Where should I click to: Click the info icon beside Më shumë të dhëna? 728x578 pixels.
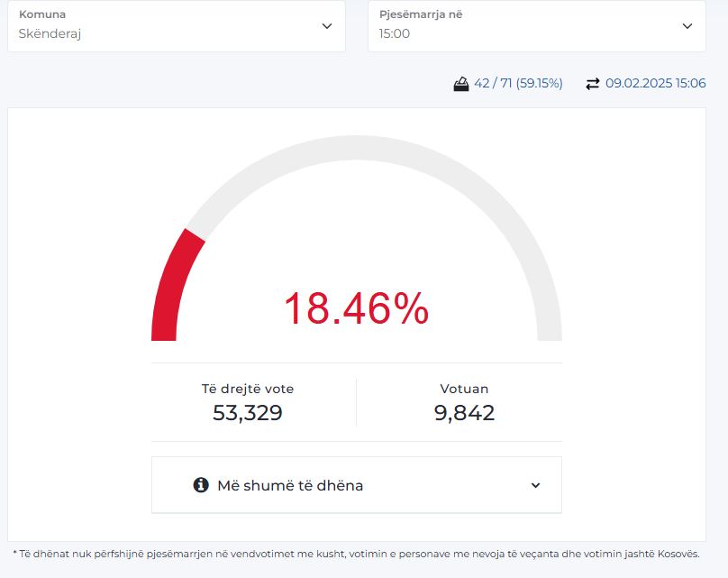tap(201, 485)
